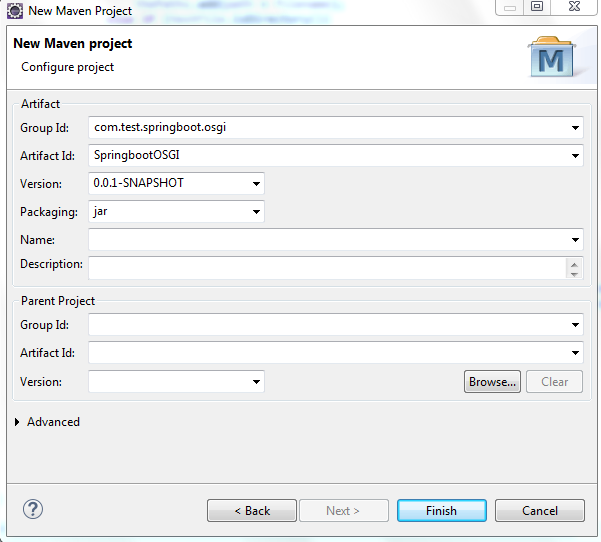Click into the Description text area
This screenshot has height=542, width=601.
(x=327, y=268)
